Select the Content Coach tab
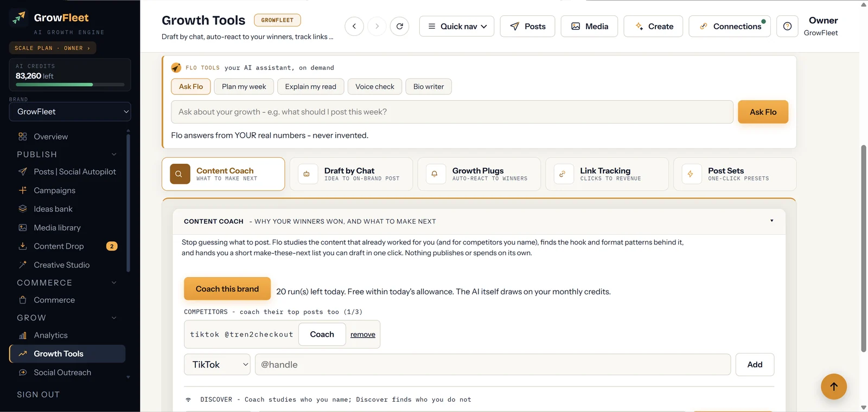This screenshot has width=868, height=412. click(x=223, y=174)
